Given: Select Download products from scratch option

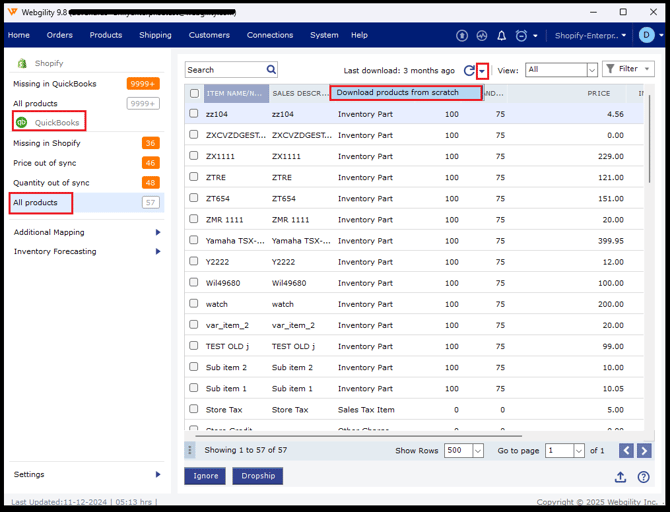Looking at the screenshot, I should 406,93.
